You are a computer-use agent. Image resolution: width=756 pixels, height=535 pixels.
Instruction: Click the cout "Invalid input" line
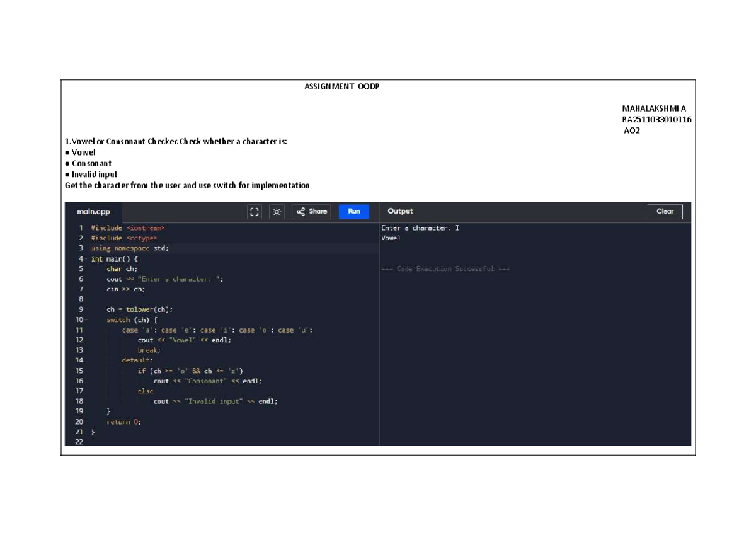pos(215,401)
